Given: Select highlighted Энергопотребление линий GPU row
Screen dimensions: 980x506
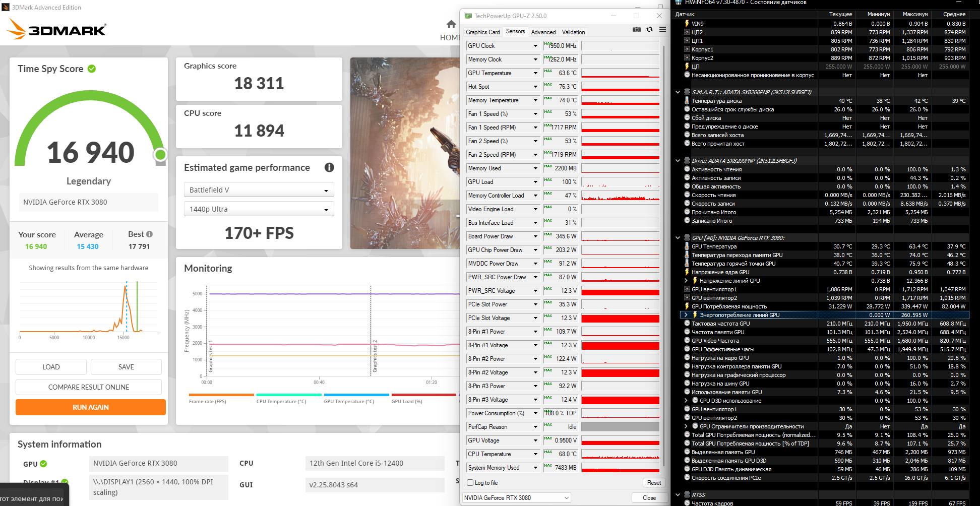Looking at the screenshot, I should coord(825,314).
